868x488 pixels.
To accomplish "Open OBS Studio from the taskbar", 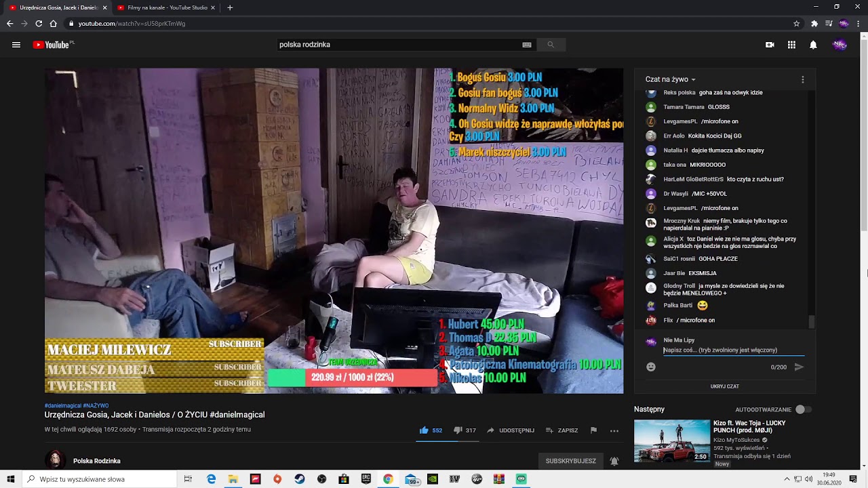I will tap(321, 479).
